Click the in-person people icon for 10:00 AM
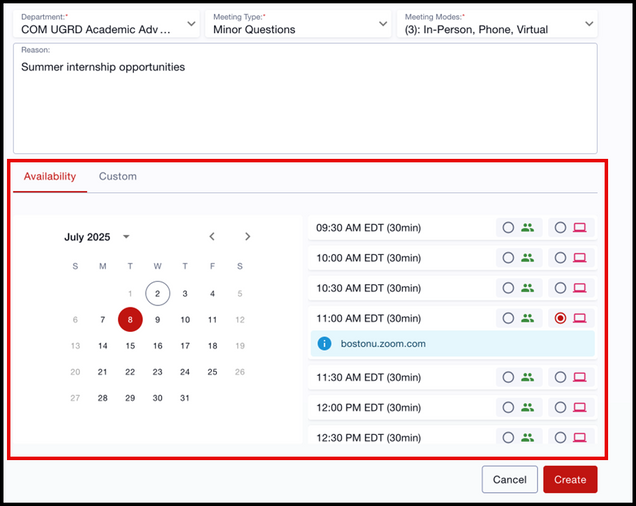 pos(527,258)
